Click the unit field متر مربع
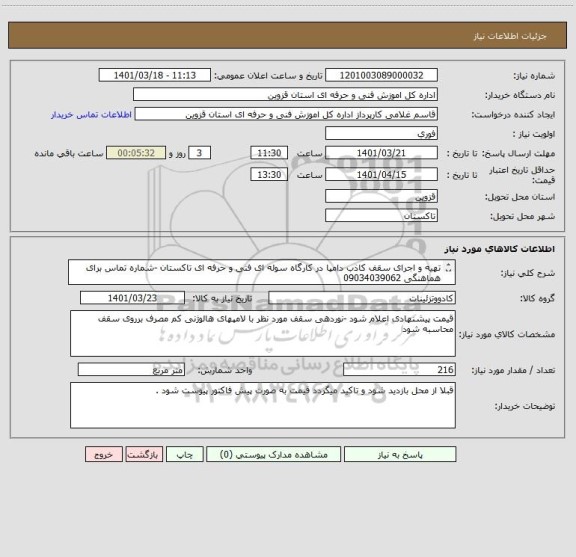The width and height of the screenshot is (576, 557). 131,370
